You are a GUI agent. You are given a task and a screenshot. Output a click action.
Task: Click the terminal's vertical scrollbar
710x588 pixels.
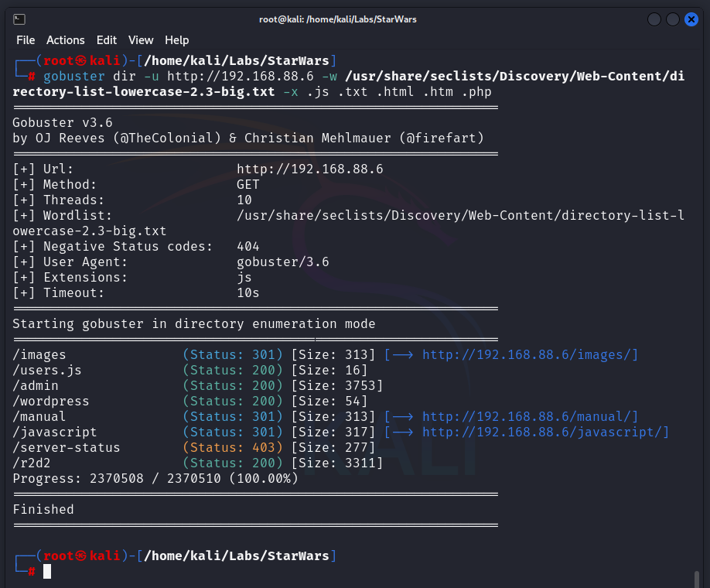tap(697, 579)
